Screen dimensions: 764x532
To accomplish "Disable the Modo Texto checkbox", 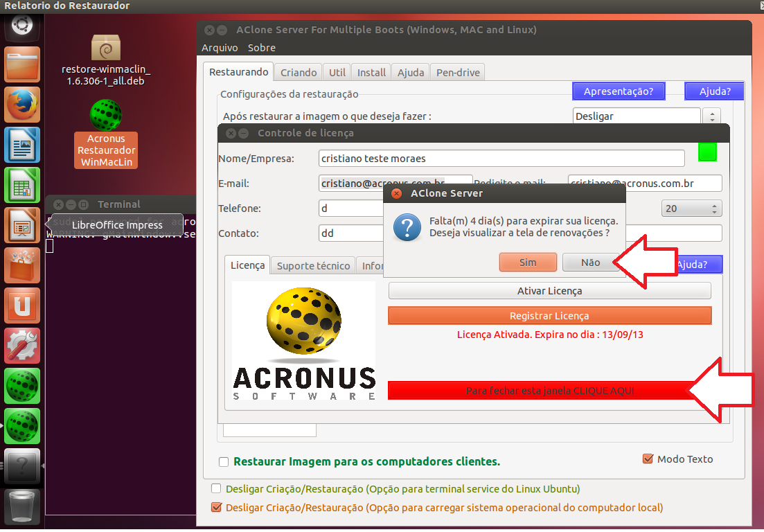I will (648, 459).
